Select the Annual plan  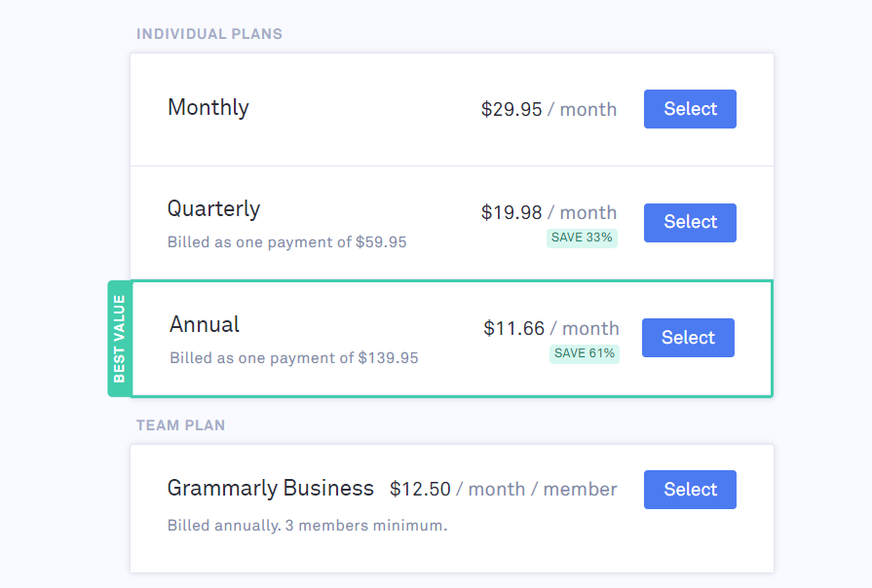click(x=688, y=338)
